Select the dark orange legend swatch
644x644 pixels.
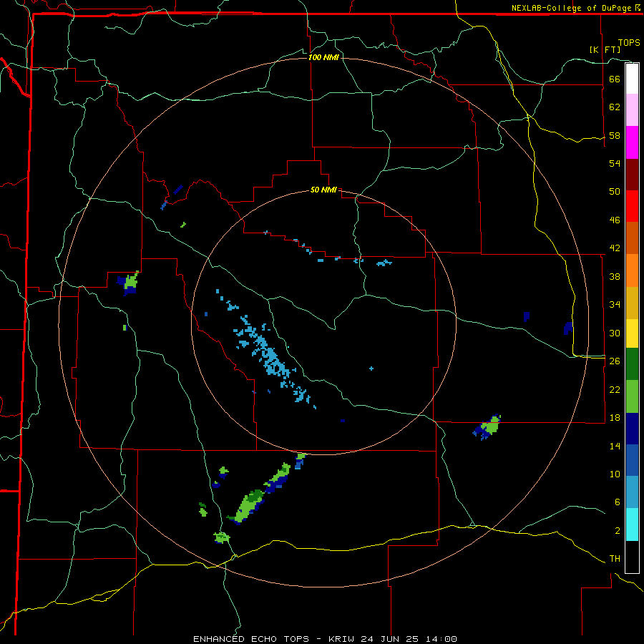click(x=632, y=238)
